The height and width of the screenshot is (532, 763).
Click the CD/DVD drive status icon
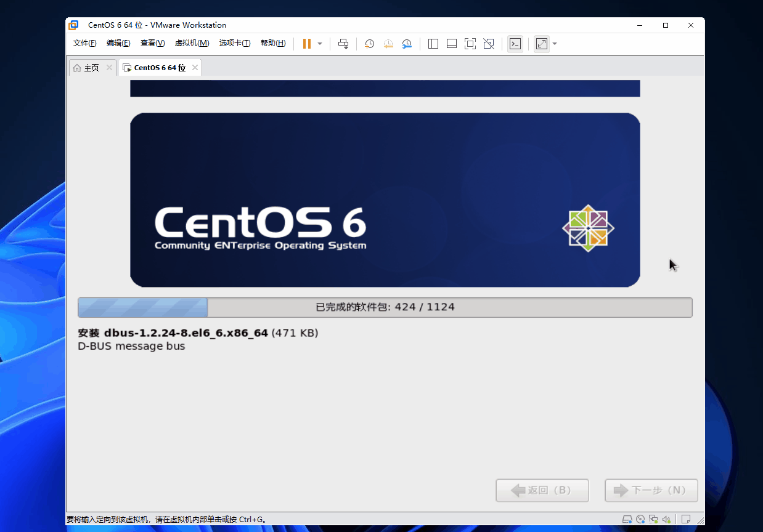tap(640, 519)
